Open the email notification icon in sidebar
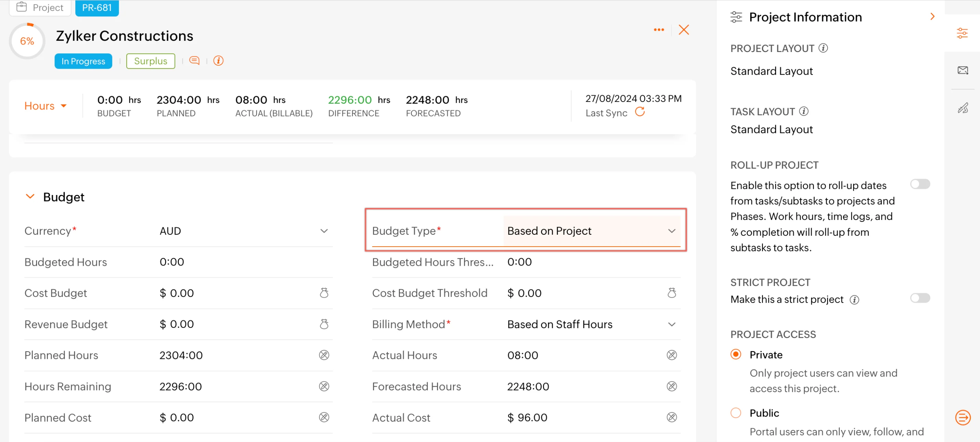The width and height of the screenshot is (980, 442). pos(963,70)
